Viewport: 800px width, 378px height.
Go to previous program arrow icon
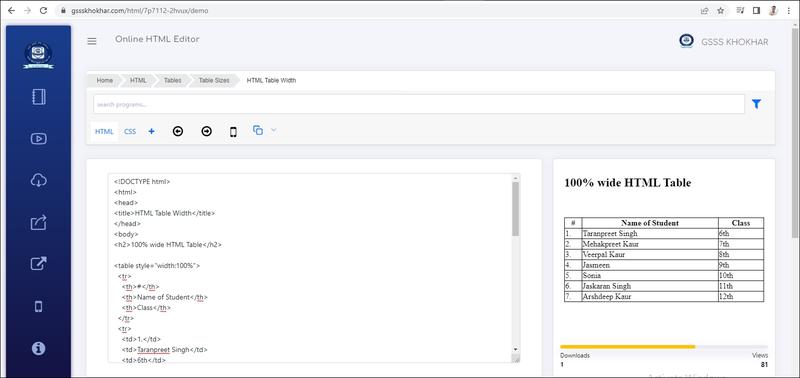[178, 132]
